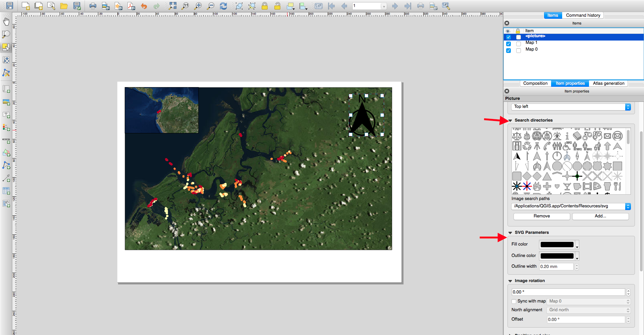
Task: Zoom out of the composition
Action: pyautogui.click(x=211, y=6)
